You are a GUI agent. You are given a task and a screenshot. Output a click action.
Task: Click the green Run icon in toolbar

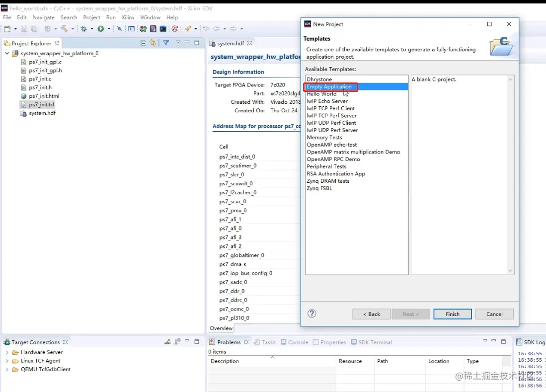(101, 29)
